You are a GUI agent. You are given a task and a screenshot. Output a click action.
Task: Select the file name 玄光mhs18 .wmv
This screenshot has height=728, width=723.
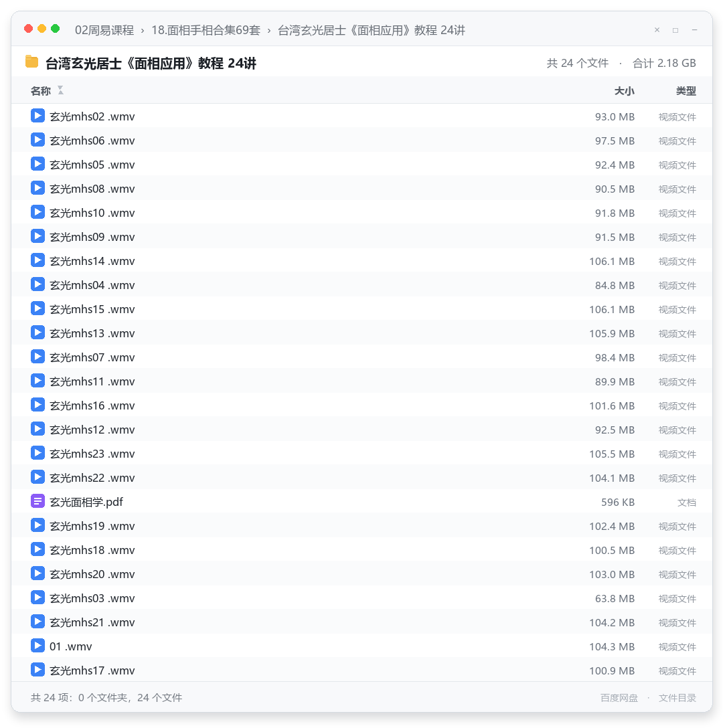pyautogui.click(x=92, y=551)
